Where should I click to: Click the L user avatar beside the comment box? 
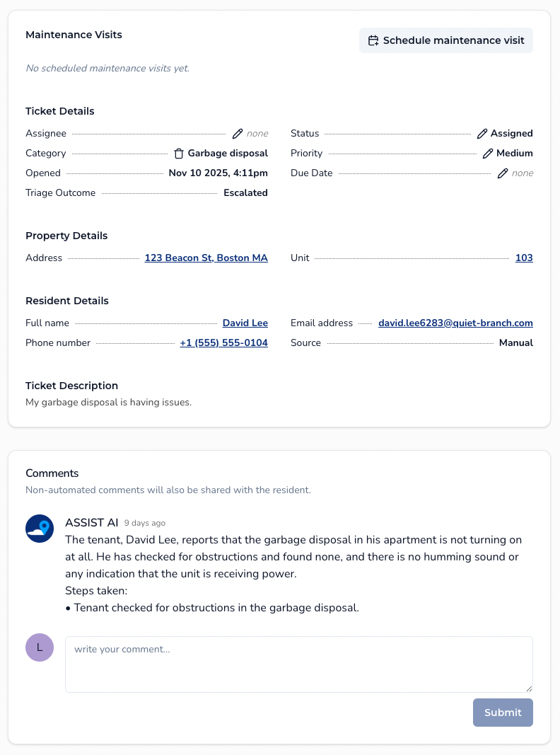(x=40, y=647)
